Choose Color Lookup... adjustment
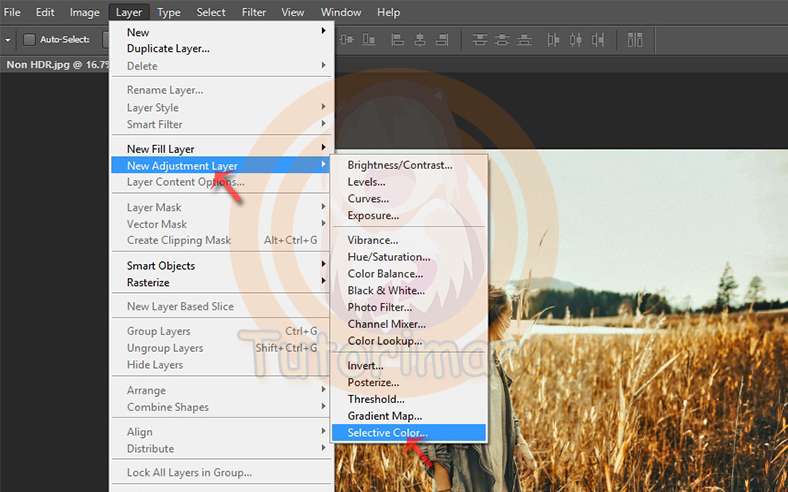Viewport: 788px width, 492px height. pyautogui.click(x=409, y=341)
